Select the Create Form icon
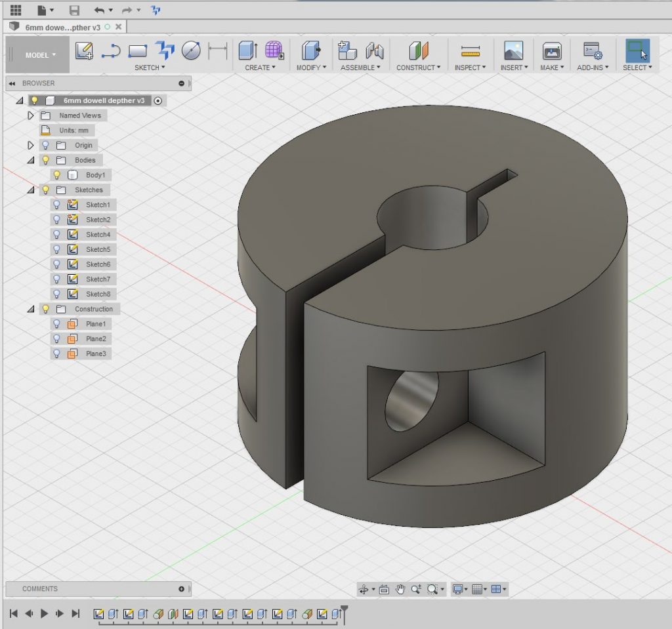The width and height of the screenshot is (672, 629). [x=274, y=51]
